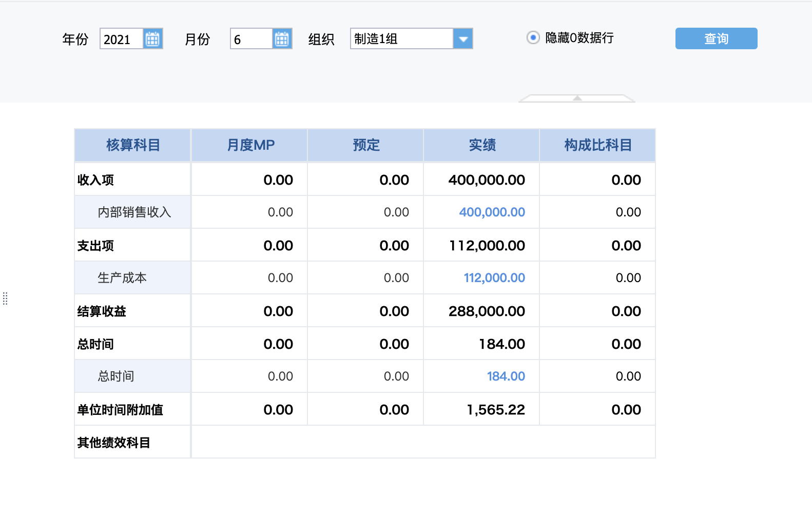This screenshot has height=518, width=812.
Task: Click the blue query button
Action: point(716,38)
